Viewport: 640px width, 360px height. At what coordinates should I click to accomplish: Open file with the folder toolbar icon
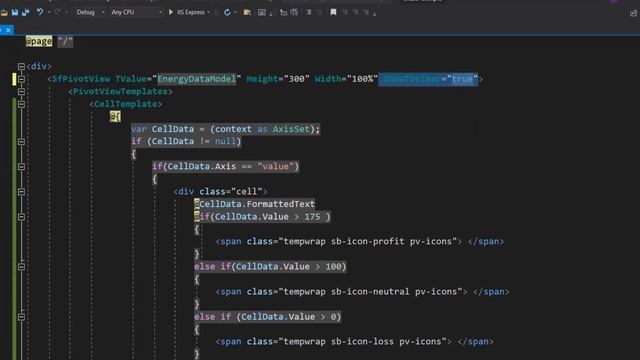pos(4,13)
